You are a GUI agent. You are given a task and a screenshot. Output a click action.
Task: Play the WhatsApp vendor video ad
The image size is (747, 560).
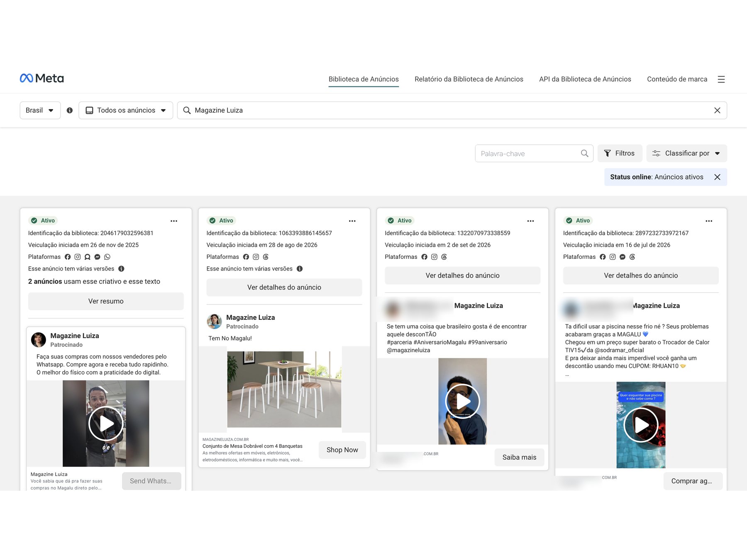tap(106, 424)
